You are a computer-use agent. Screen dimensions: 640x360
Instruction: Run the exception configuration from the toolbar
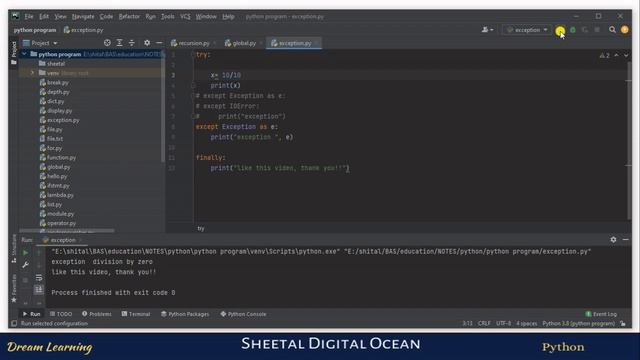point(560,31)
